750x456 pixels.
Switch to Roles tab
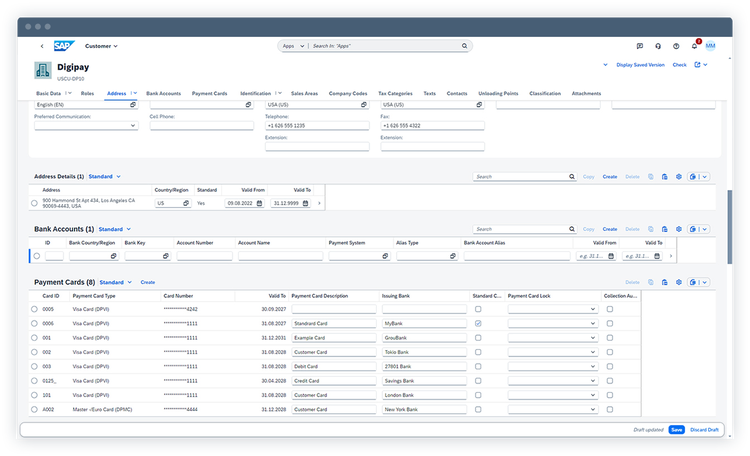pyautogui.click(x=87, y=93)
